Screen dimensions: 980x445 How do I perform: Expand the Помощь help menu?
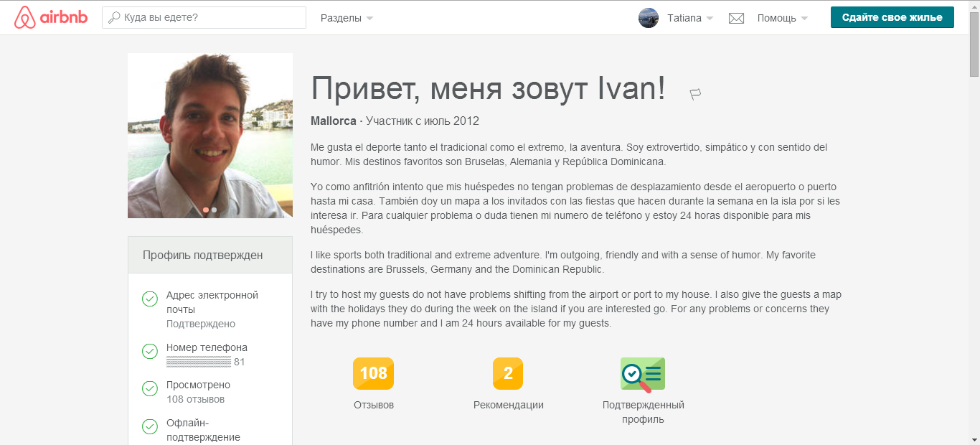click(x=783, y=18)
